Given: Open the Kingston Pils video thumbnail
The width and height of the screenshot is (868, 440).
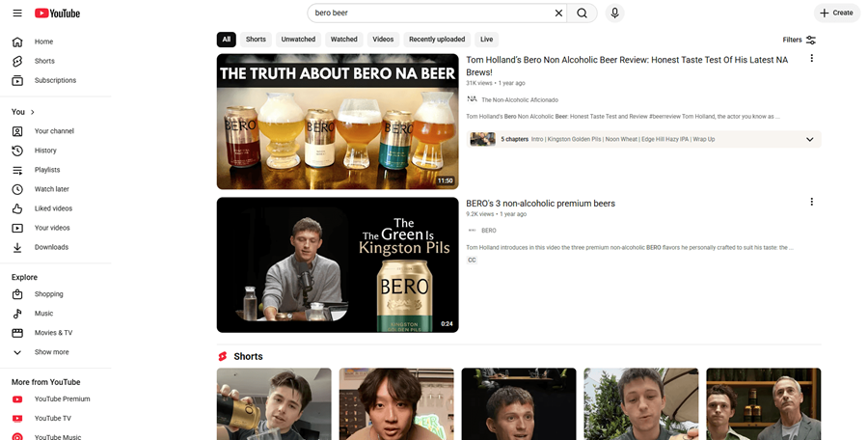Looking at the screenshot, I should (x=338, y=265).
